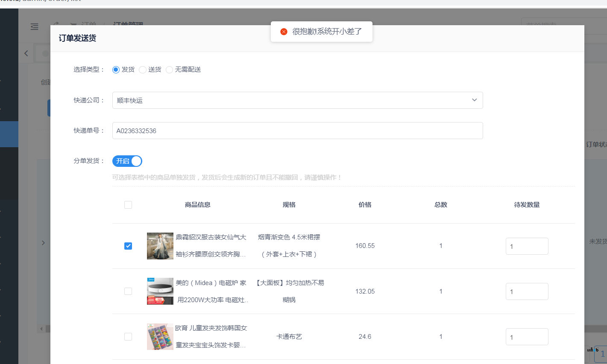This screenshot has height=364, width=607.
Task: Click the 待发数量 column header
Action: 527,205
